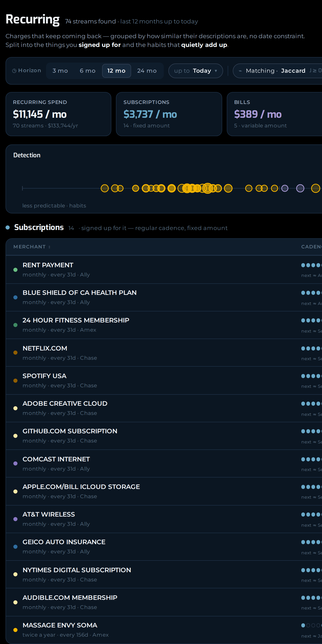Click the leftmost yellow Detection circle
322x644 pixels.
[x=104, y=188]
